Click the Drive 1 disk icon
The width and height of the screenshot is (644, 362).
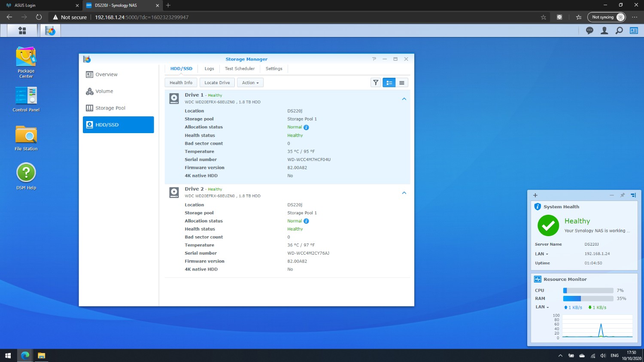point(174,98)
